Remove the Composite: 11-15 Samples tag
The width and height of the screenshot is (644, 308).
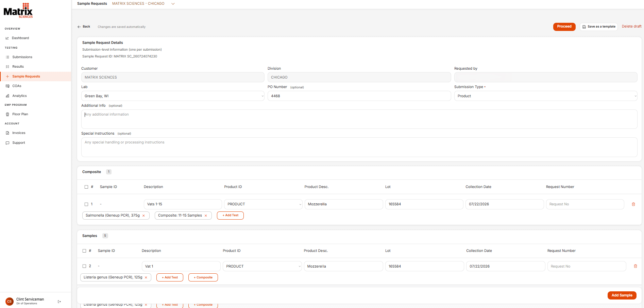[206, 216]
